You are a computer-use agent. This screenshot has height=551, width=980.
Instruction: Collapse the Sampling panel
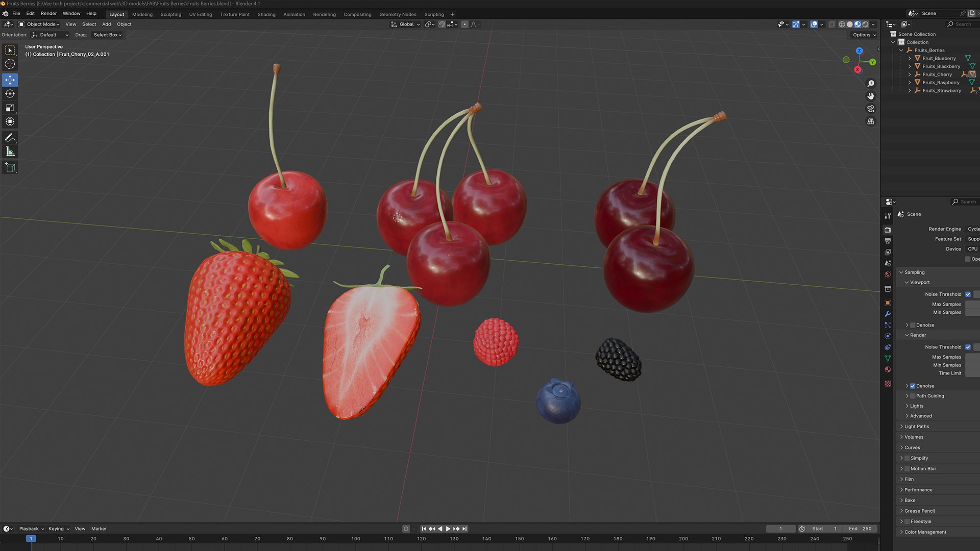[914, 272]
